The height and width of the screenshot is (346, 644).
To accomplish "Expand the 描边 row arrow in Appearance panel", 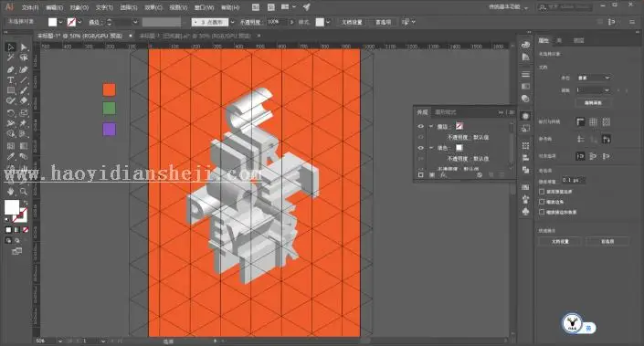I will (431, 126).
